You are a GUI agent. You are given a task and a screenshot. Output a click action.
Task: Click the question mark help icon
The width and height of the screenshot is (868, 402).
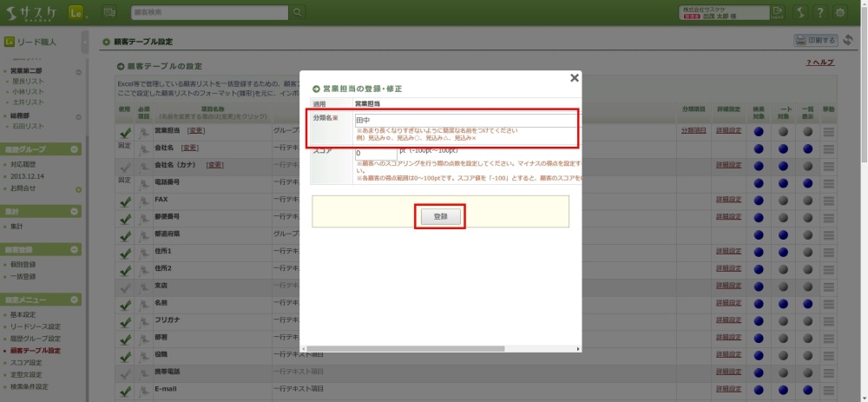click(819, 12)
